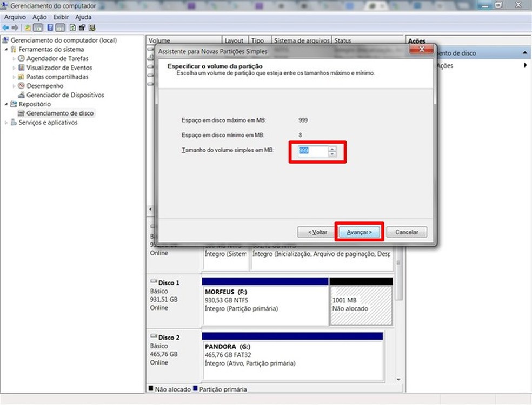The height and width of the screenshot is (405, 532).
Task: Toggle the console tree show/hide icon
Action: click(38, 28)
